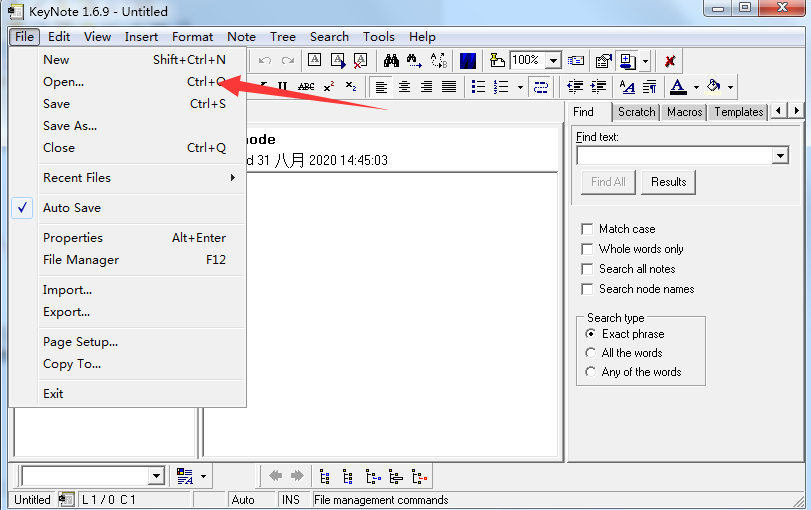Click the last tree icon with red node
This screenshot has height=510, width=811.
coord(419,476)
